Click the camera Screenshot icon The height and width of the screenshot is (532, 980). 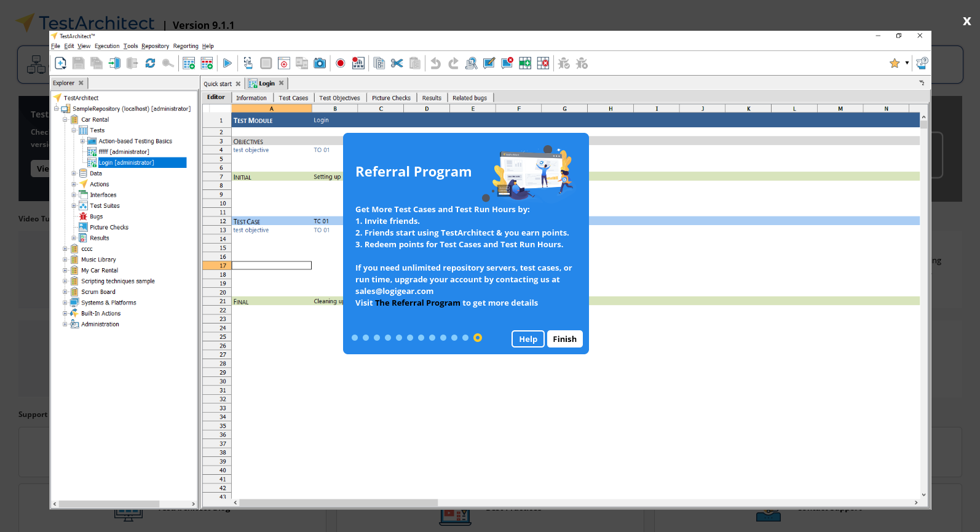(x=320, y=63)
